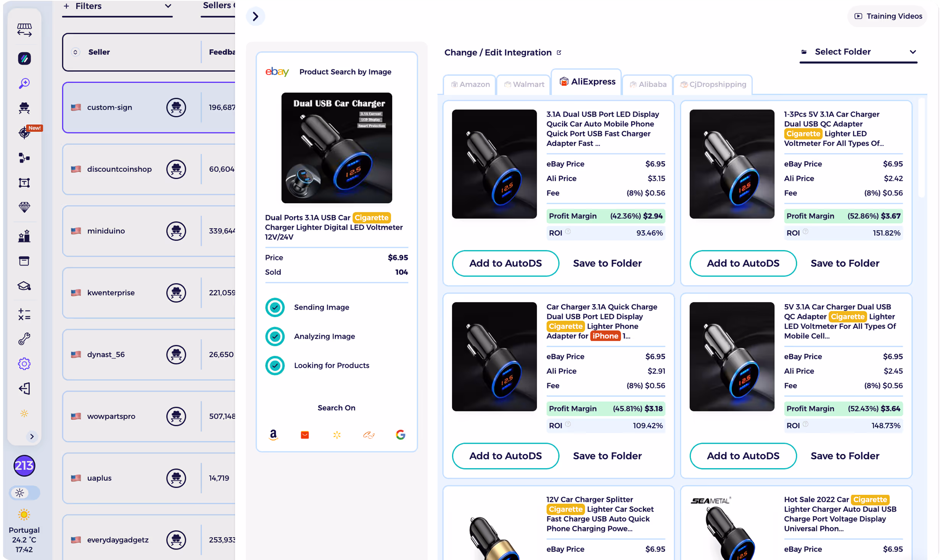Open the calculator icon in sidebar
This screenshot has width=940, height=560.
24,314
